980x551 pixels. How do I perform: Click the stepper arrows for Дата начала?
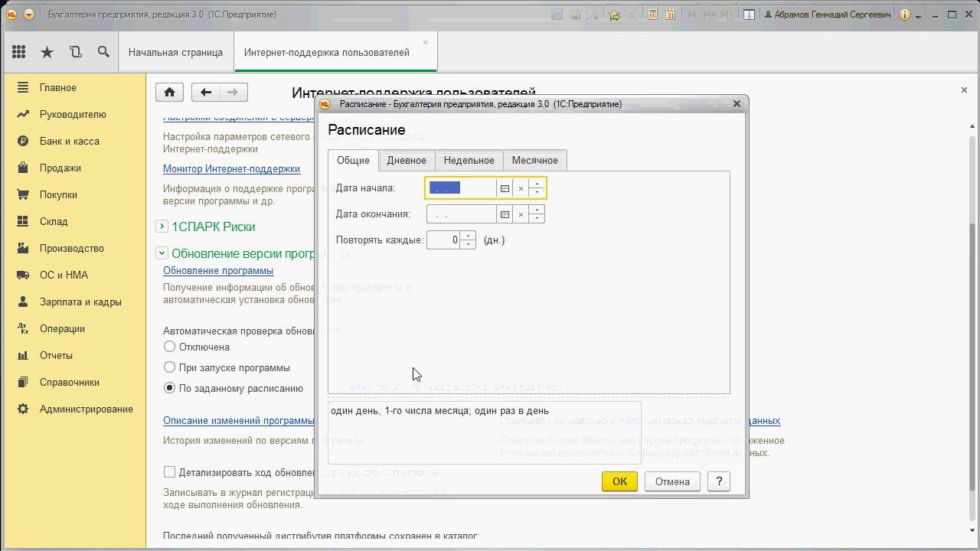click(x=537, y=188)
